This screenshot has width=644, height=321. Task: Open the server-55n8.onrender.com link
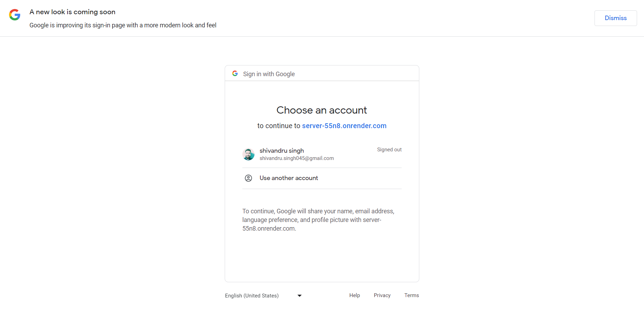(344, 126)
